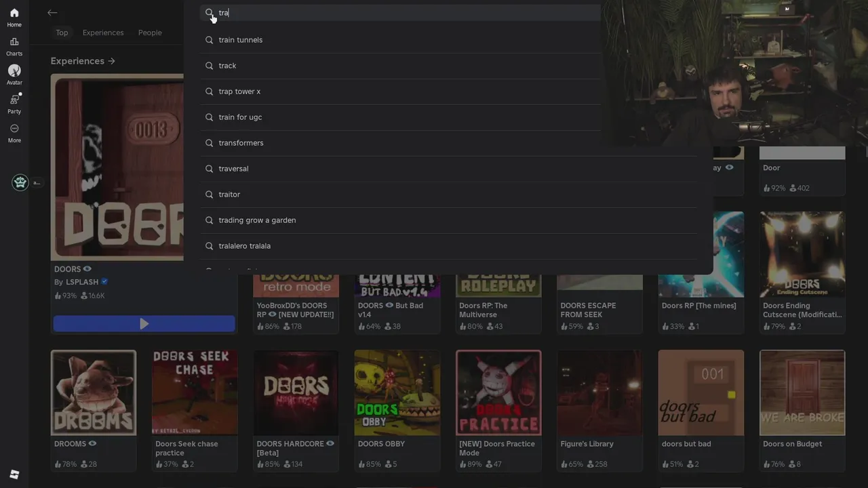Click the verified badge next to LSPLASH
The width and height of the screenshot is (868, 488).
click(104, 282)
